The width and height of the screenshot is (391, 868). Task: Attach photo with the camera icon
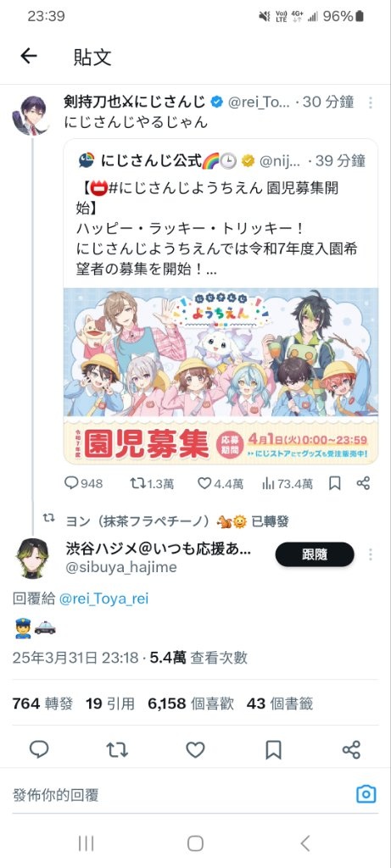click(x=366, y=794)
